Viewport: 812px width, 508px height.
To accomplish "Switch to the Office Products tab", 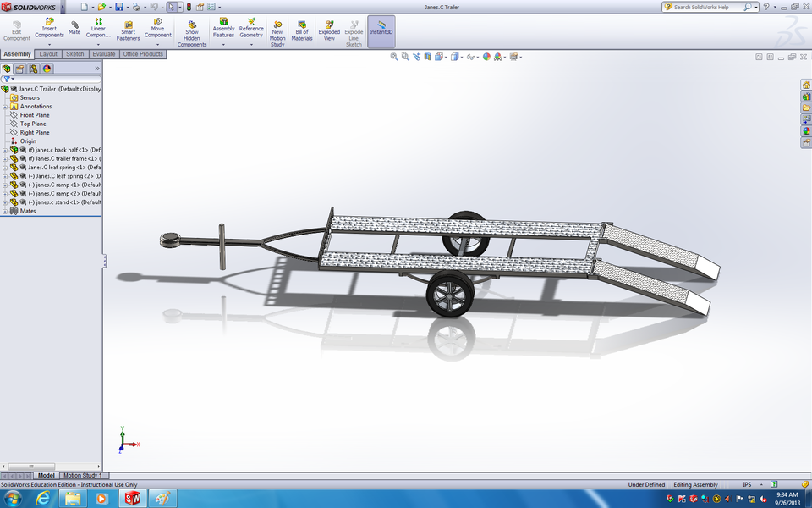I will (x=143, y=54).
